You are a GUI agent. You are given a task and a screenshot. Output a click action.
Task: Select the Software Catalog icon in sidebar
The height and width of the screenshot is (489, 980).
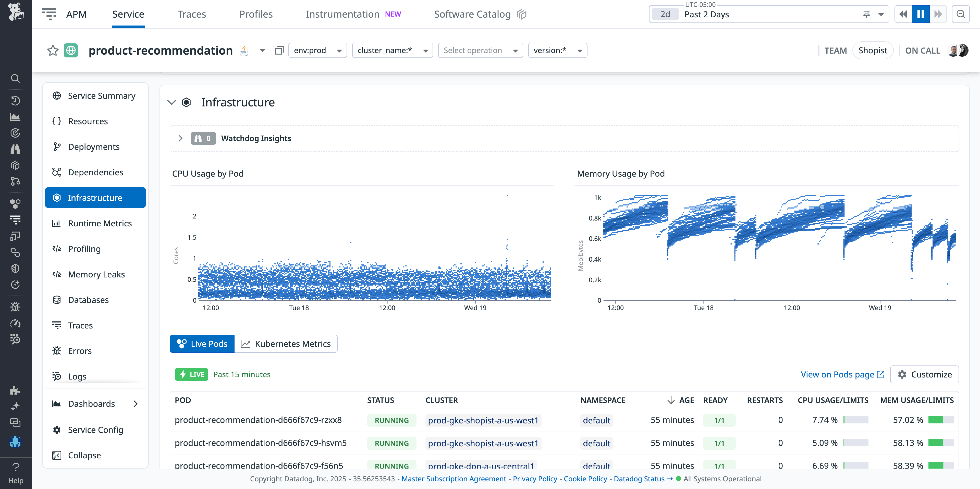click(15, 165)
